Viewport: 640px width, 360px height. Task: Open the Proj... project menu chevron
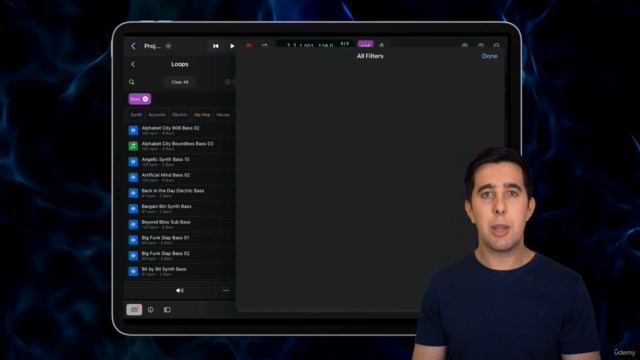click(x=168, y=46)
